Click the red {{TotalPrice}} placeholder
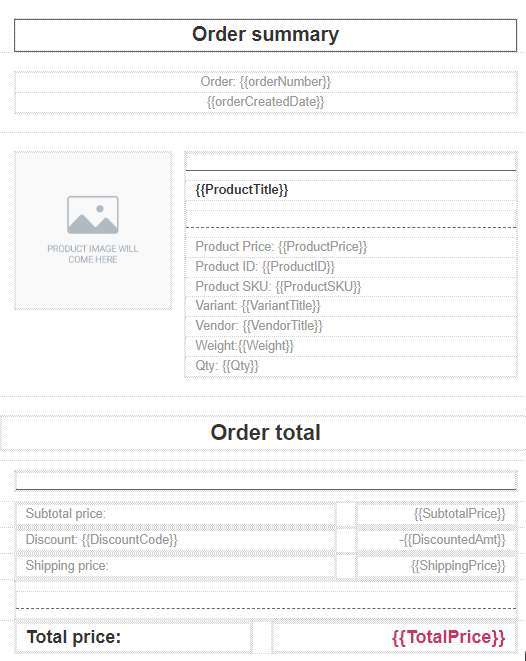Viewport: 526px width, 661px height. [448, 637]
